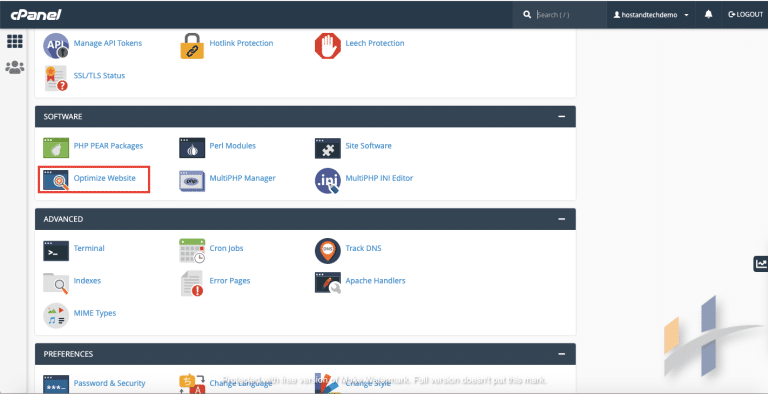
Task: Click the Change Language icon
Action: pos(192,384)
